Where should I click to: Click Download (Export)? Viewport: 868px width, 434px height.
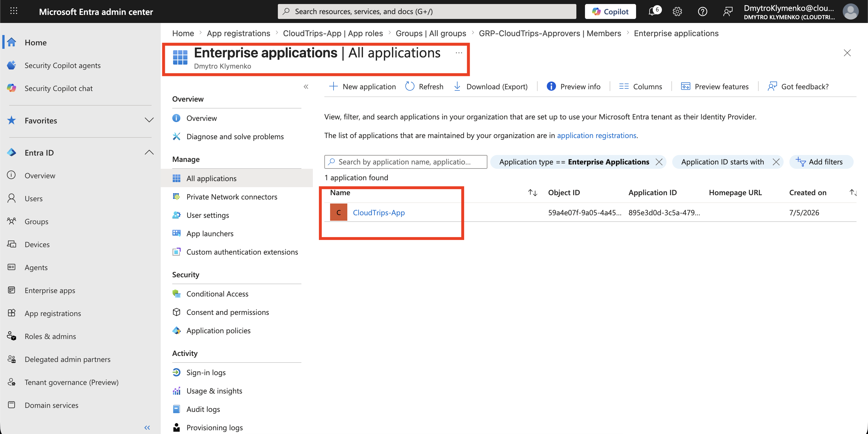tap(491, 87)
